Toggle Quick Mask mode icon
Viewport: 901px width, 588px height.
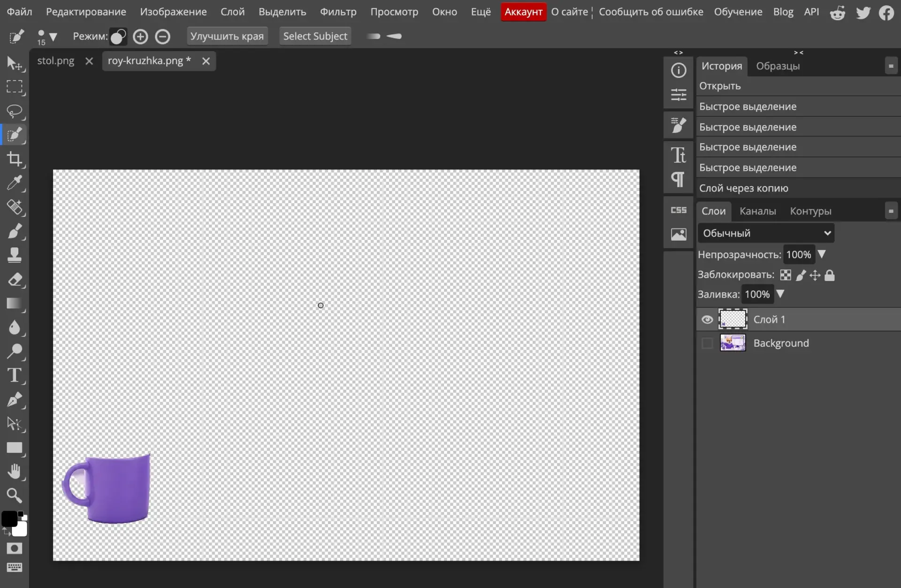click(15, 549)
